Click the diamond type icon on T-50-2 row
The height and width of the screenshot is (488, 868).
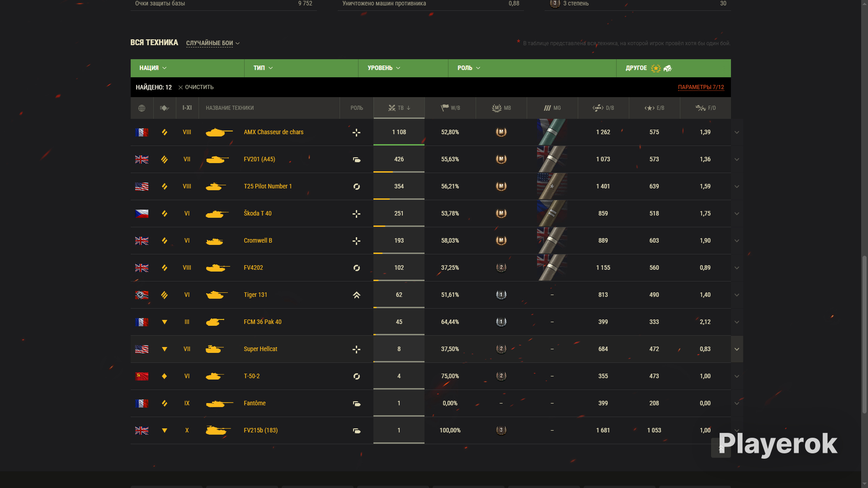tap(165, 376)
